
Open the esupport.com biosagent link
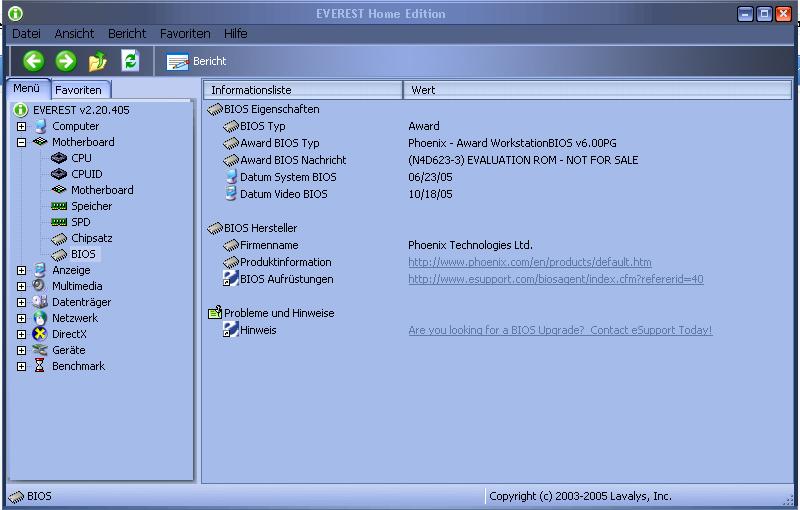tap(556, 279)
